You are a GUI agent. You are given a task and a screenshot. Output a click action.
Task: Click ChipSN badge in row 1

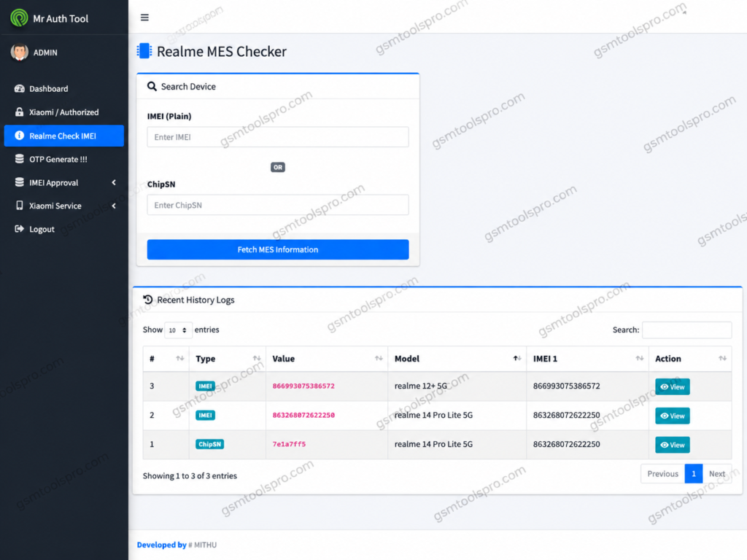(x=209, y=444)
